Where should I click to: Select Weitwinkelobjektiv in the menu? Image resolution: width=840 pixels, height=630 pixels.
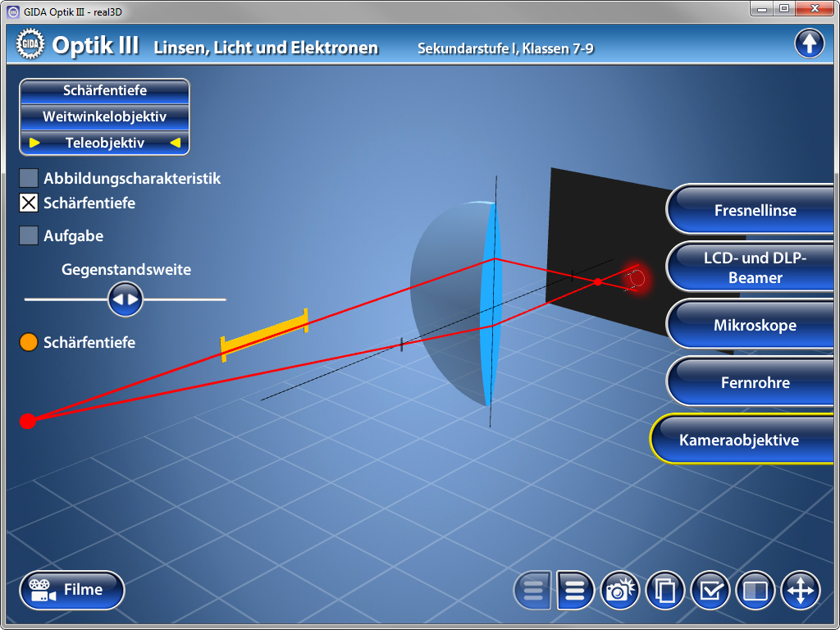(104, 116)
